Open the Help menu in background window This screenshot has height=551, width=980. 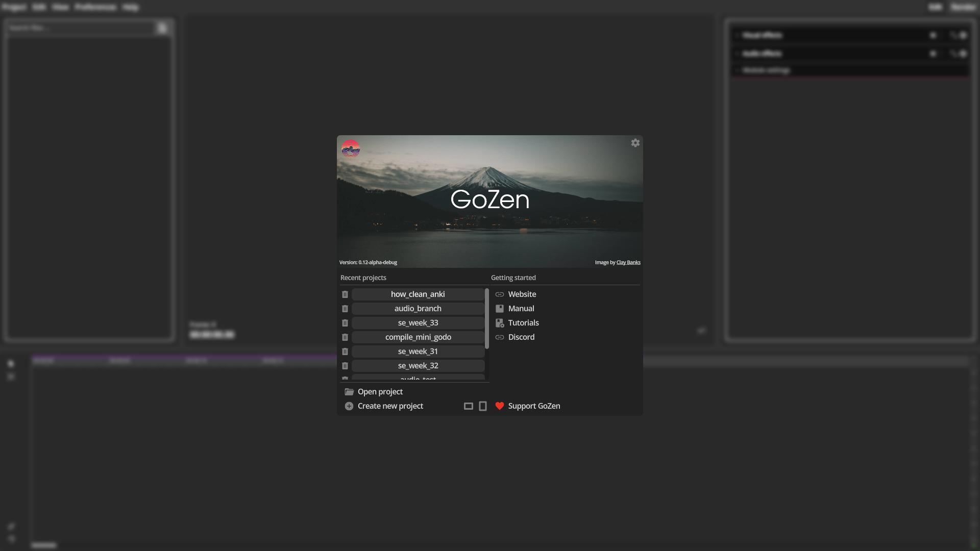[x=131, y=7]
